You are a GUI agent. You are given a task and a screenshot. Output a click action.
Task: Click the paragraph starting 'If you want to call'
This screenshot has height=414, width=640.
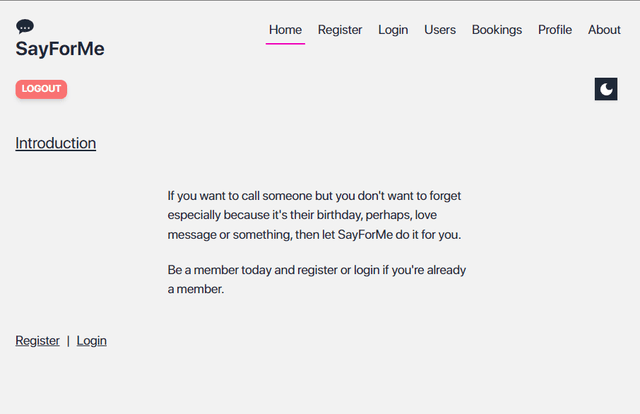[314, 215]
